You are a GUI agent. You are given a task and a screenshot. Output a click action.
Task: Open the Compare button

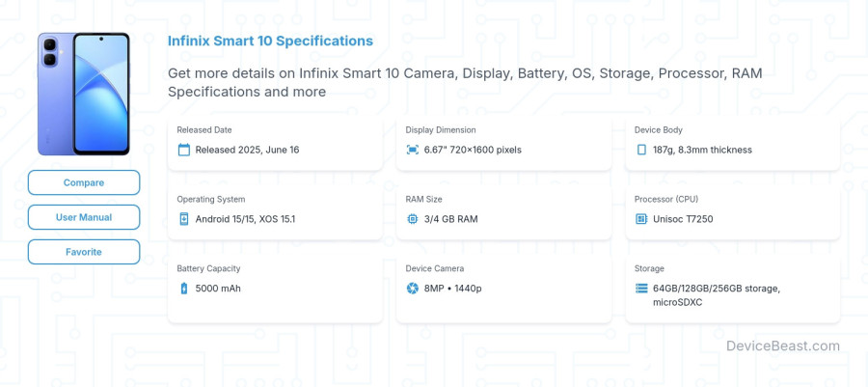pyautogui.click(x=84, y=182)
